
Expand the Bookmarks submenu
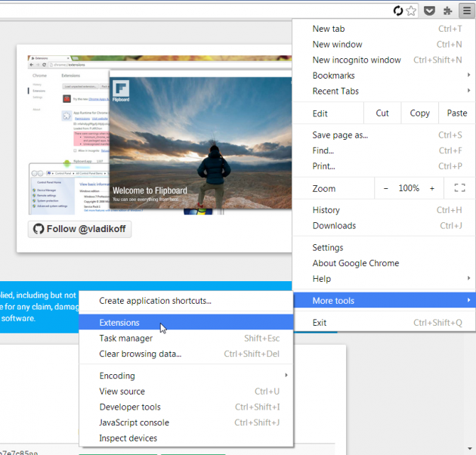coord(384,76)
